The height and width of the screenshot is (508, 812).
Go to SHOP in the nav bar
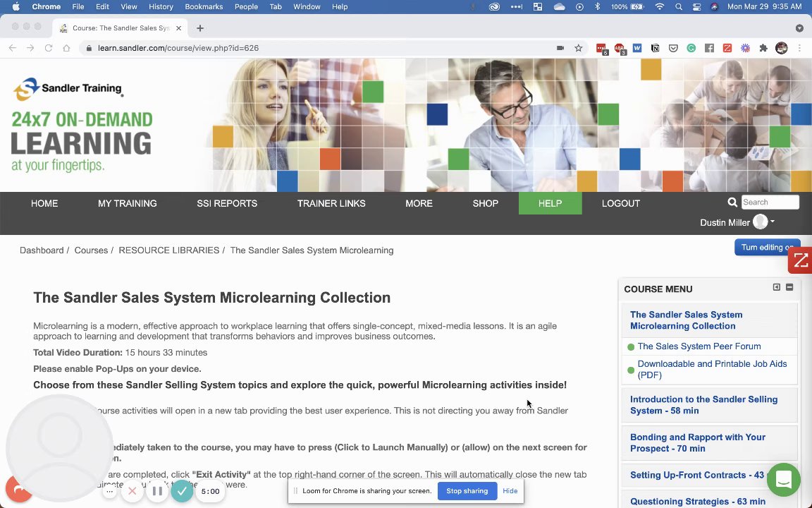(x=485, y=203)
